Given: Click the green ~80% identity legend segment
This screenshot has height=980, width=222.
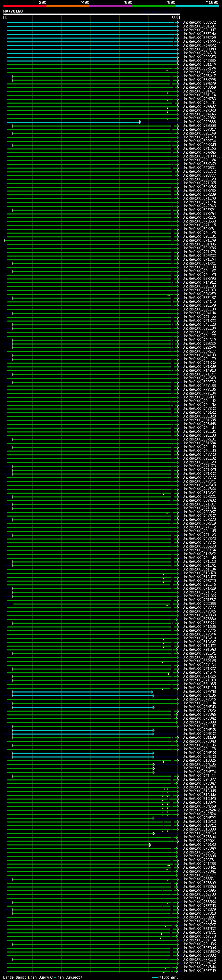Looking at the screenshot, I should coord(154,6).
